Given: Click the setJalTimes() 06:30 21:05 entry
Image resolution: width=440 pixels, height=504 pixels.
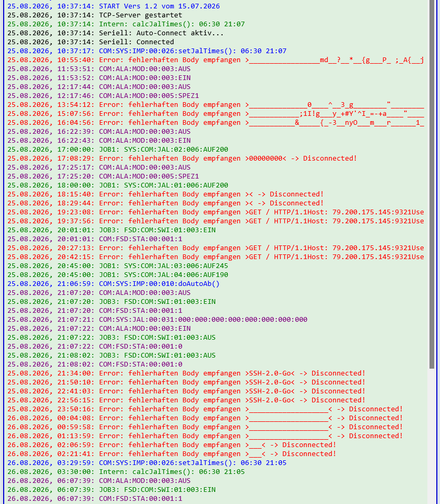Looking at the screenshot, I should coord(147,463).
